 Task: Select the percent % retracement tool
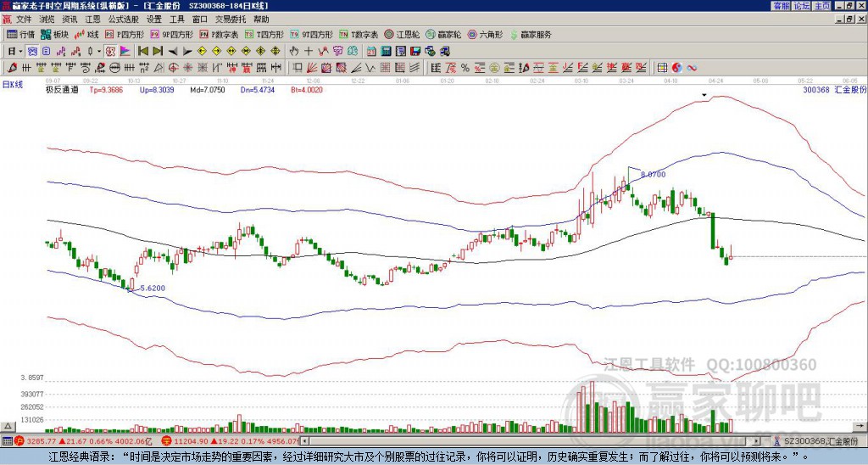coord(465,68)
